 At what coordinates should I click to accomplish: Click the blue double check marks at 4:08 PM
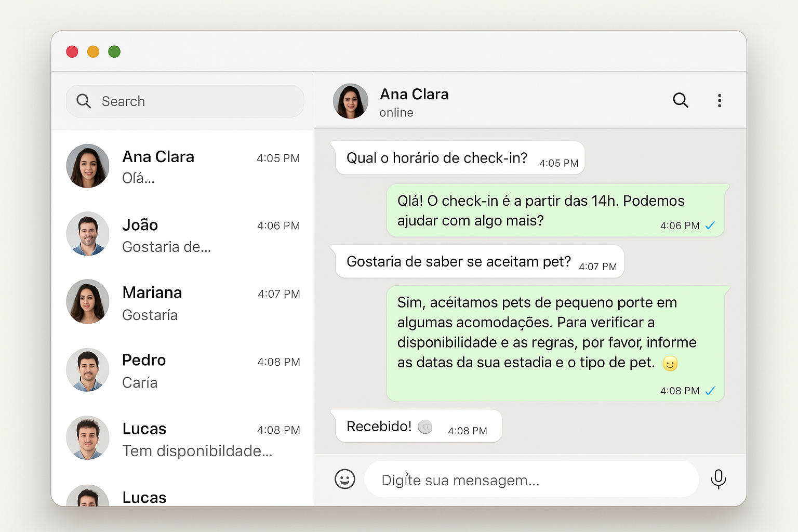coord(710,391)
